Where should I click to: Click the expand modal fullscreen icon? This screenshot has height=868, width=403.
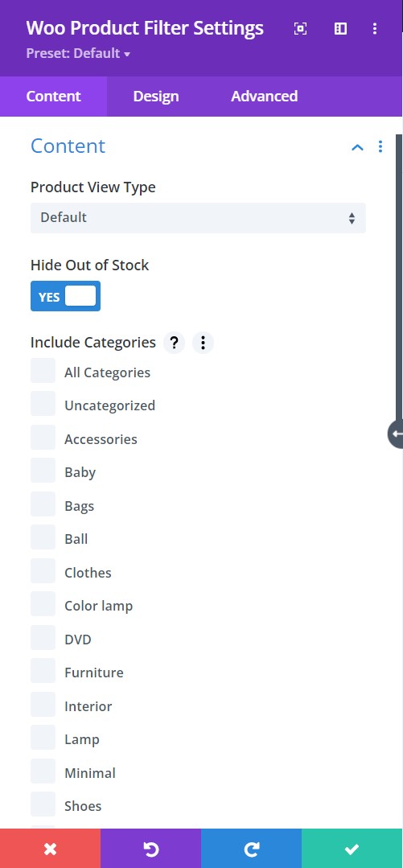tap(300, 29)
